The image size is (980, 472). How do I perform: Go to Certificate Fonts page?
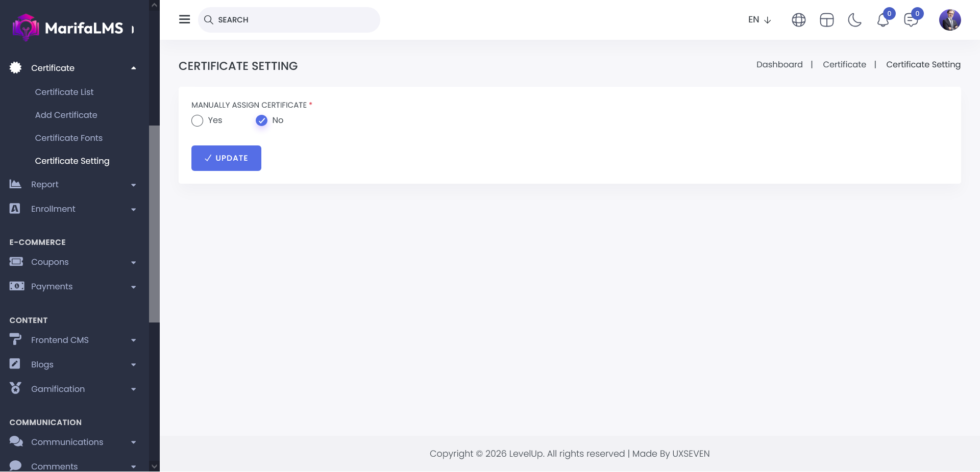tap(69, 138)
